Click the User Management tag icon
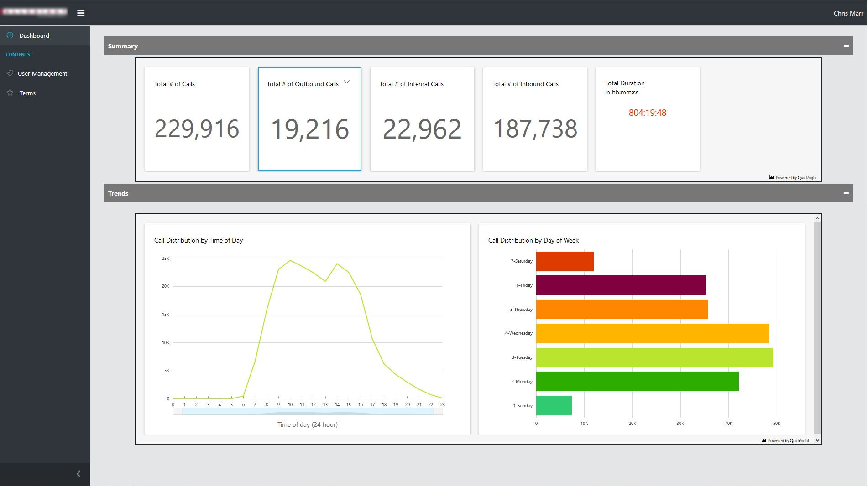Screen dimensions: 868x486 10,73
